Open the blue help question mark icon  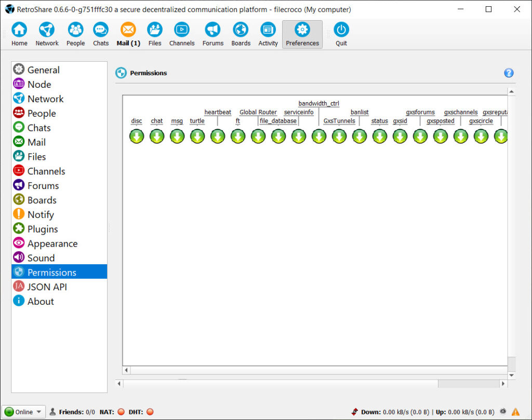[x=509, y=73]
